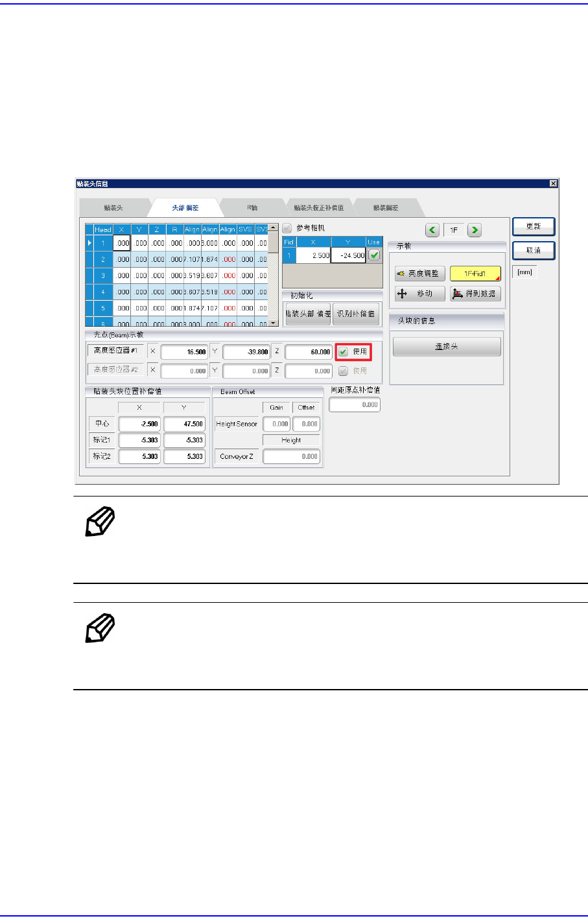Select the 头部 偏差 tab
Screen dimensions: 588x923
[x=185, y=208]
